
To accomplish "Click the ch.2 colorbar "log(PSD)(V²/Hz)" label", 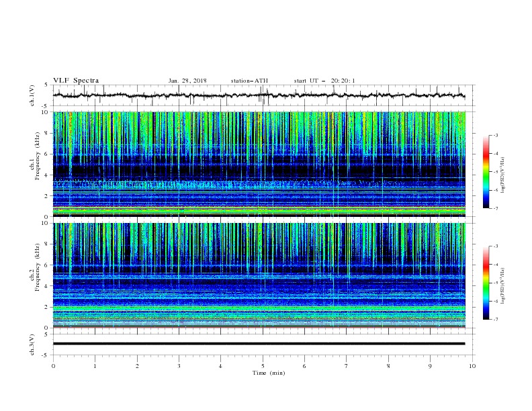I will click(x=502, y=286).
